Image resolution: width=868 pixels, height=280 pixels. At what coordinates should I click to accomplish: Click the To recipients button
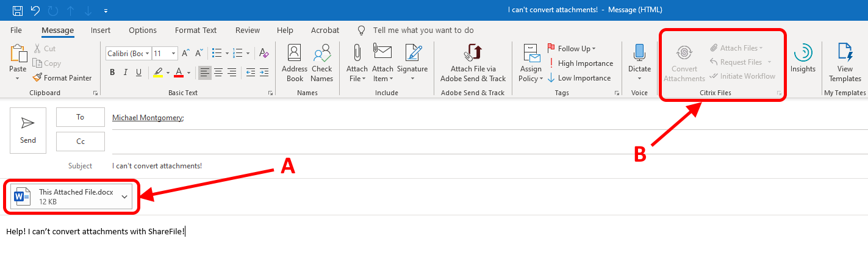[81, 118]
